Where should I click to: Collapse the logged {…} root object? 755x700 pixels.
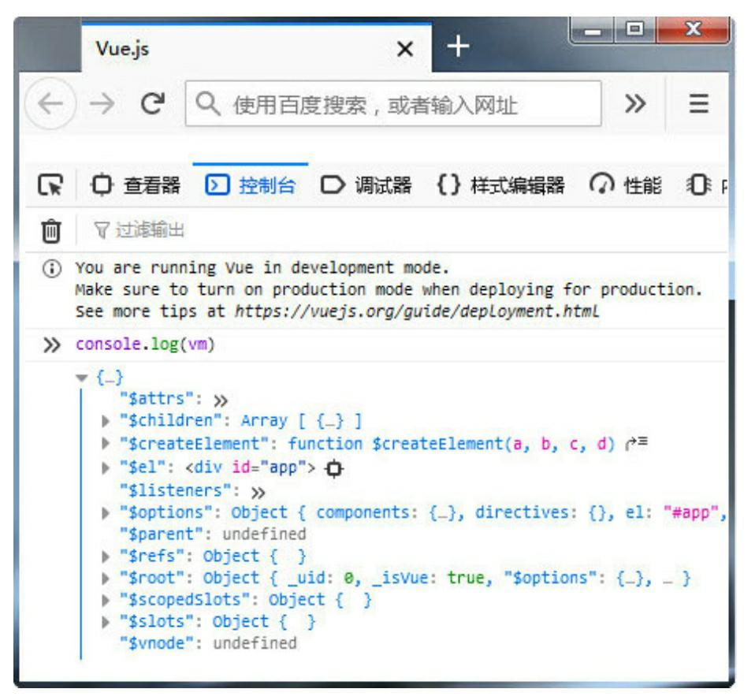(x=82, y=378)
